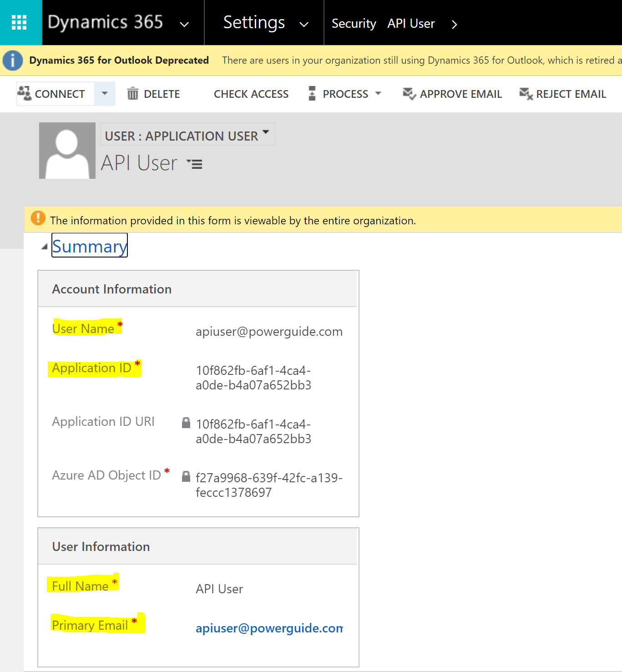Click the Reject Email envelope icon

coord(526,94)
